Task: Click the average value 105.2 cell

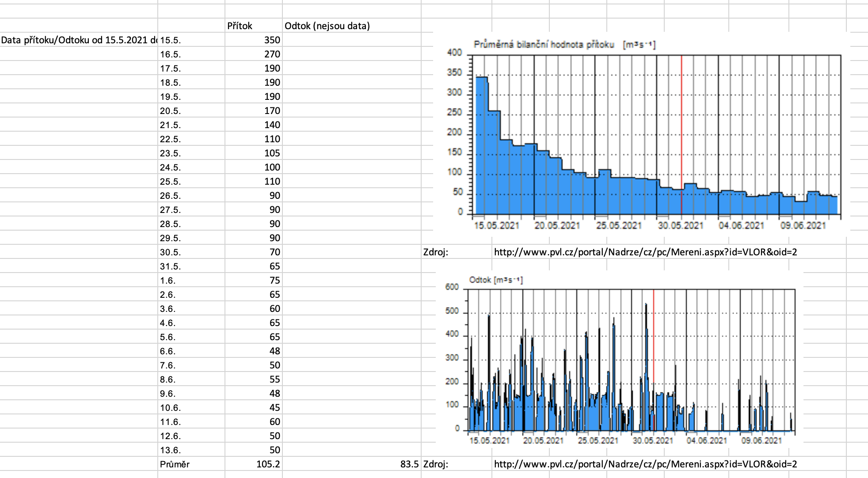Action: click(254, 464)
